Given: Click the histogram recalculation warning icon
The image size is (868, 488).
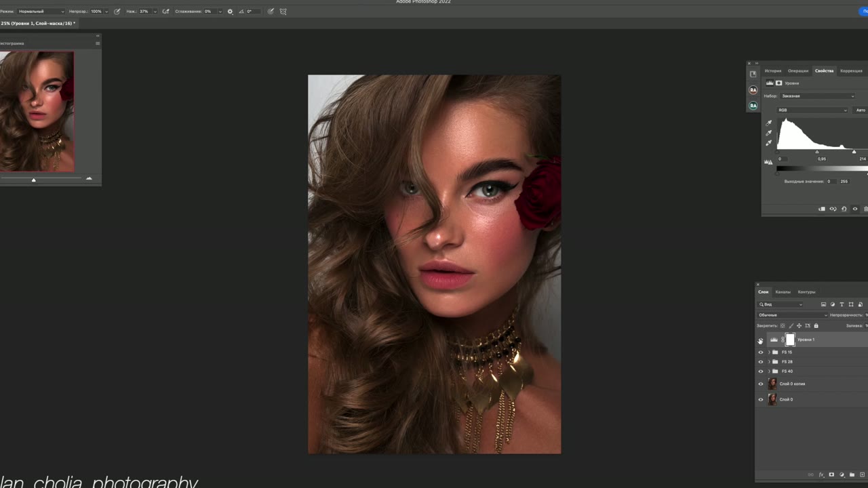Looking at the screenshot, I should (768, 162).
